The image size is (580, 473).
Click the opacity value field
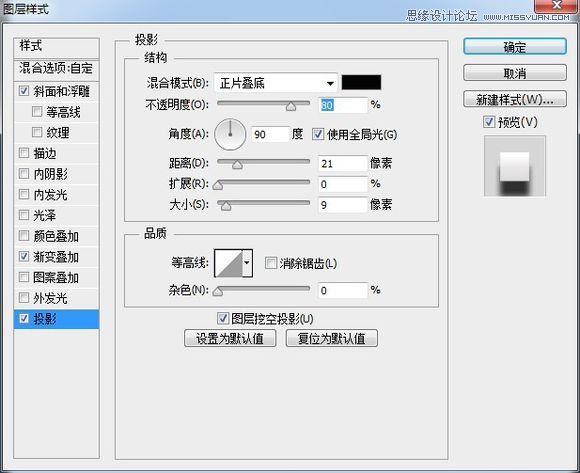click(343, 105)
